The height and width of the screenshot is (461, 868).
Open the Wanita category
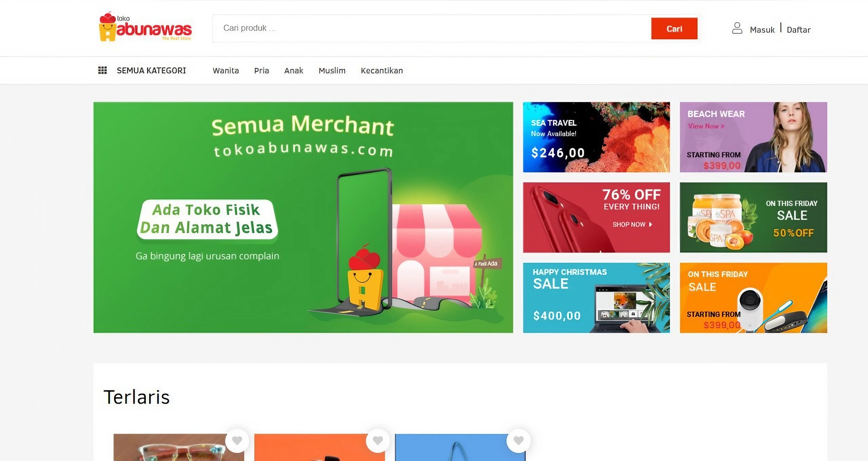pyautogui.click(x=226, y=71)
